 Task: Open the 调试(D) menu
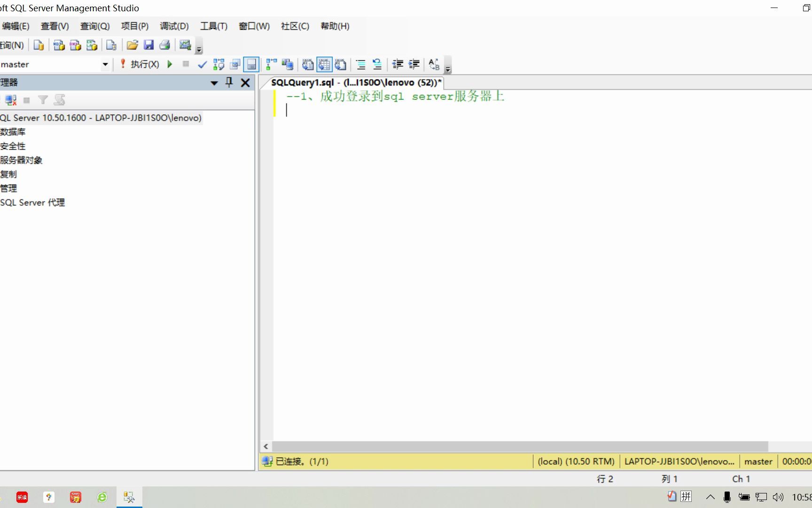coord(174,26)
